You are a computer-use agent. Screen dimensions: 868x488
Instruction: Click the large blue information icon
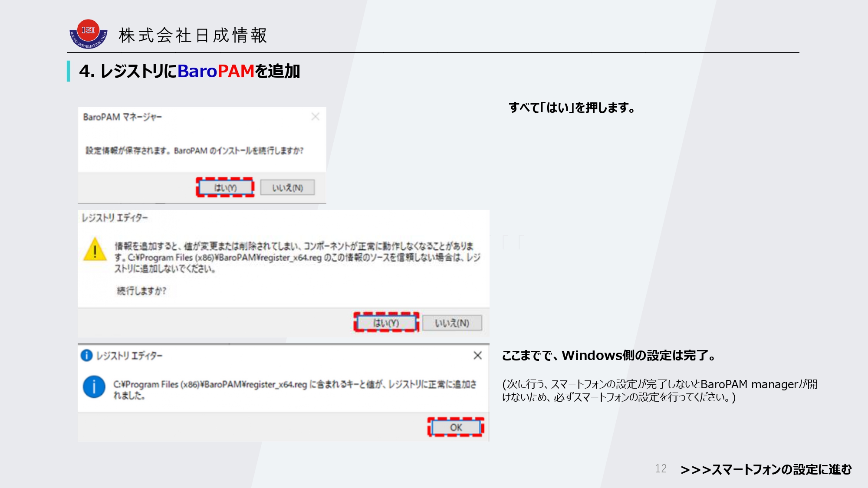click(94, 386)
